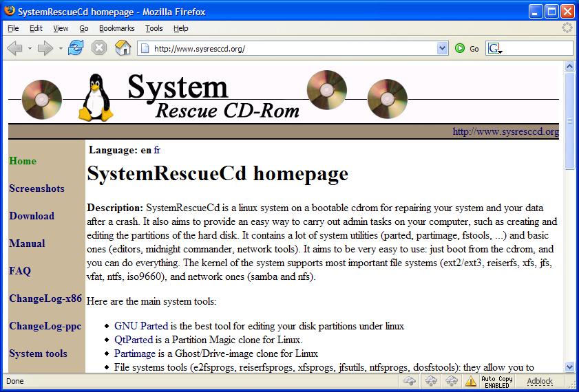579x392 pixels.
Task: Open the Manual sidebar link
Action: pos(27,243)
